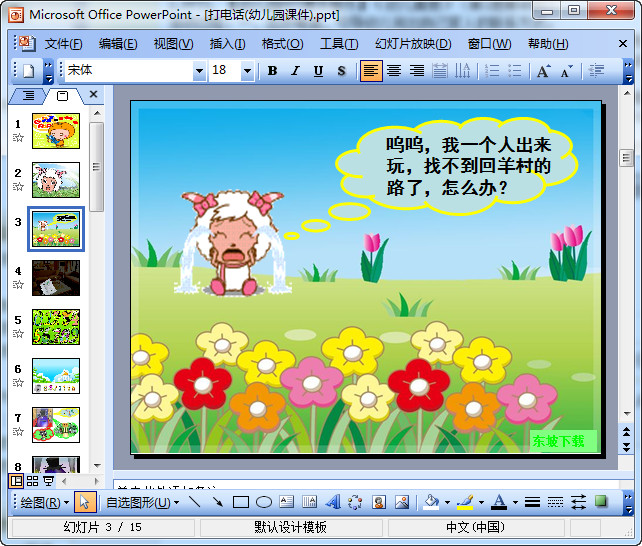
Task: Switch to the outline tab in the slide pane
Action: pyautogui.click(x=28, y=96)
